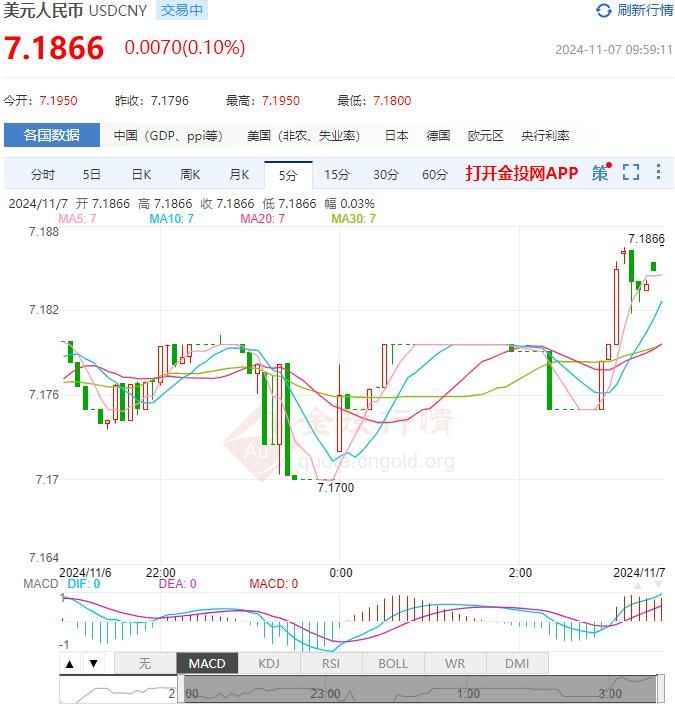The width and height of the screenshot is (675, 705).
Task: Click the MACD: 0 value label
Action: [273, 584]
